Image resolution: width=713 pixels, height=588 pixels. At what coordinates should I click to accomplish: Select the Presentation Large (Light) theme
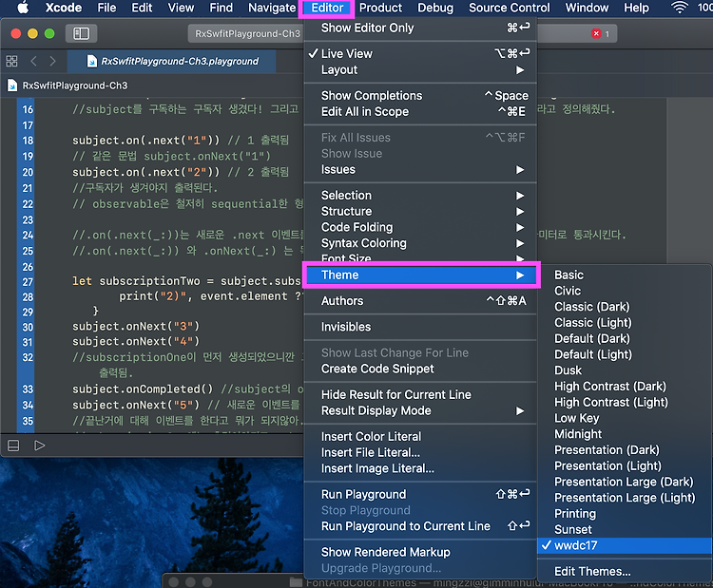pyautogui.click(x=625, y=498)
